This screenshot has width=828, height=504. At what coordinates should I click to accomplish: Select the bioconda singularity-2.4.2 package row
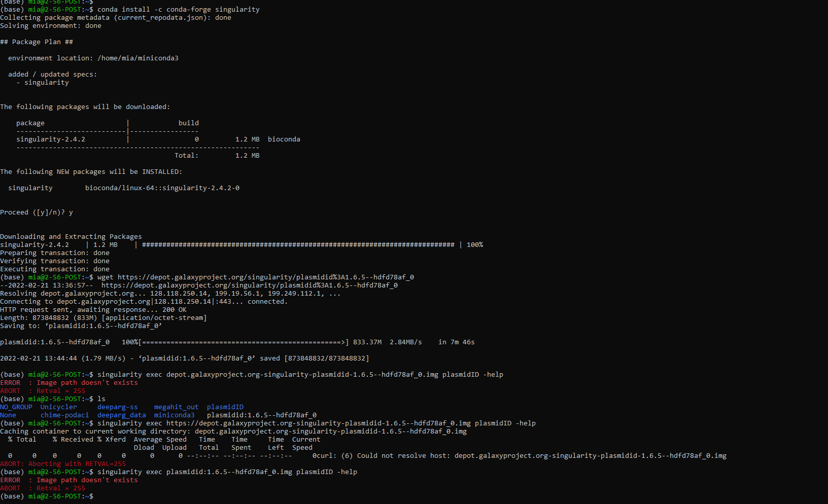pos(152,139)
